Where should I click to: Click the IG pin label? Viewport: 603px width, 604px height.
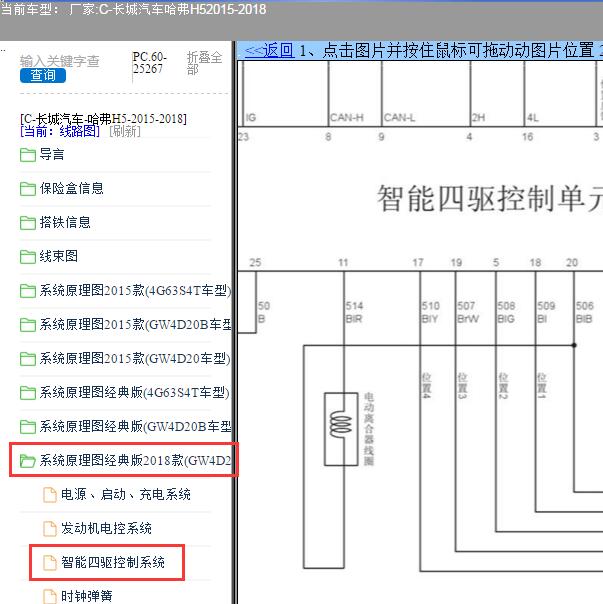pyautogui.click(x=250, y=117)
